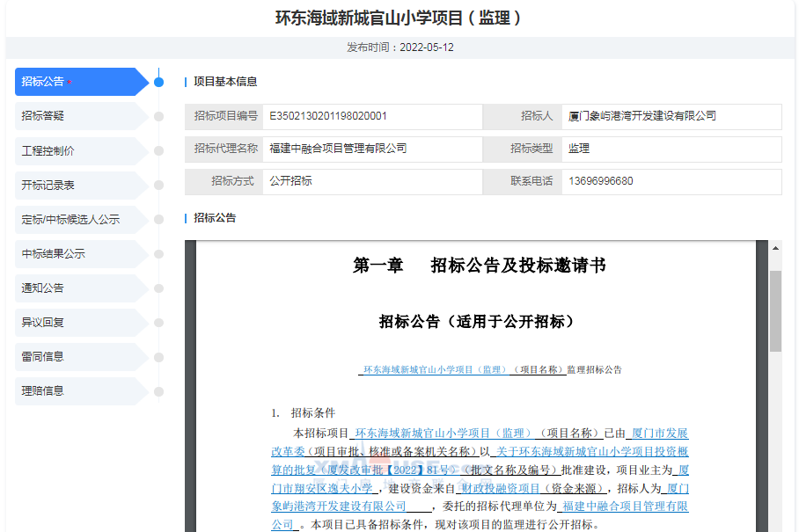Click the timeline dot beside 理赔信息
Screen dimensions: 799x532
[158, 390]
